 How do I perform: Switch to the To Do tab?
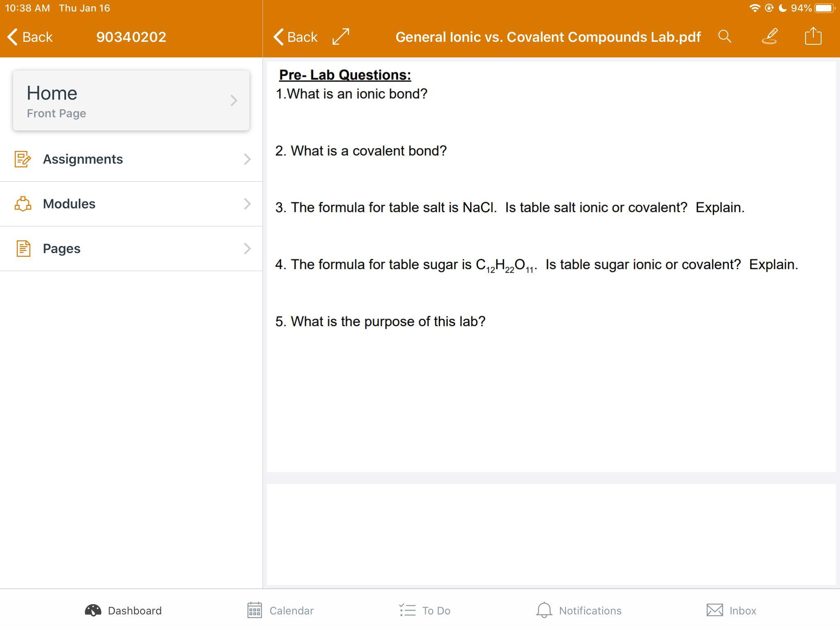pyautogui.click(x=425, y=610)
